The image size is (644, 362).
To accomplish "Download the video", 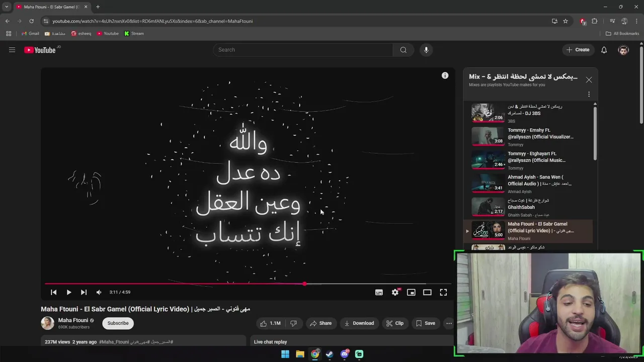I will pyautogui.click(x=359, y=323).
